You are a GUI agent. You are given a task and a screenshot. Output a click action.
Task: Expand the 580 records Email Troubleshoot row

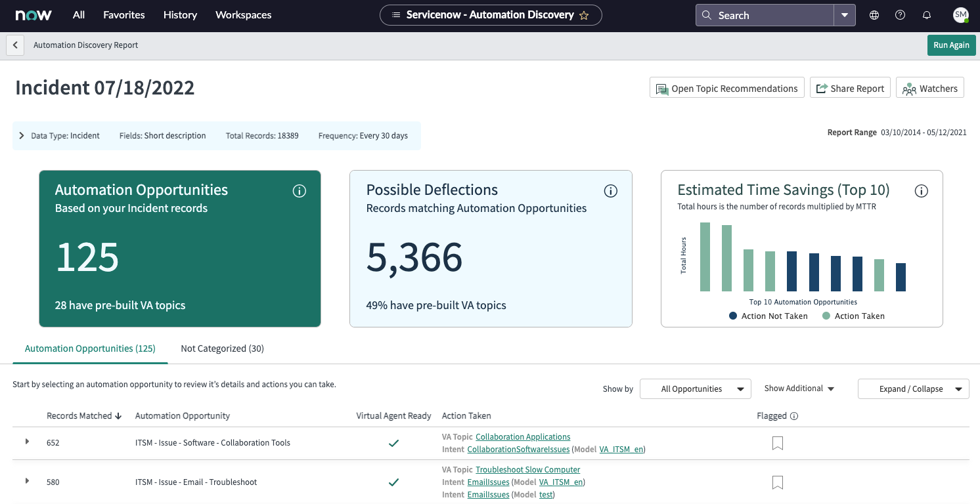tap(27, 481)
